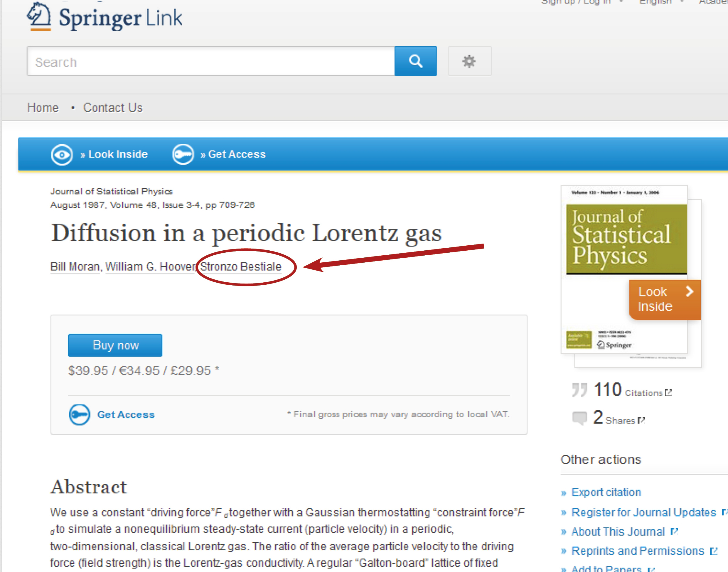Expand the English language dropdown
728x572 pixels.
coord(657,2)
